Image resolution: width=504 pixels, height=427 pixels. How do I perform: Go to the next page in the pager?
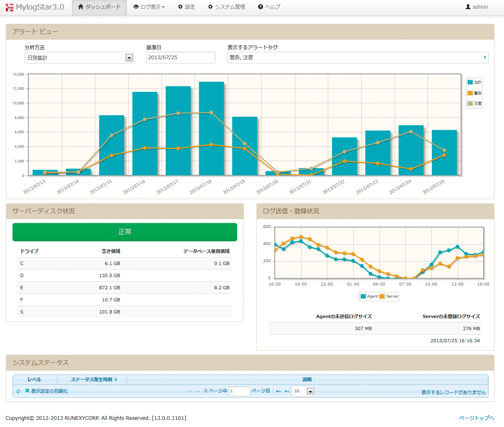click(x=279, y=391)
